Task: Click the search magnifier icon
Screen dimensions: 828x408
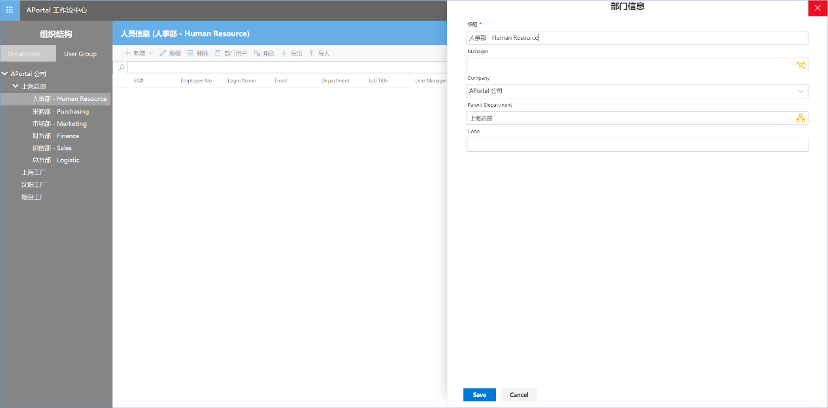Action: tap(121, 68)
